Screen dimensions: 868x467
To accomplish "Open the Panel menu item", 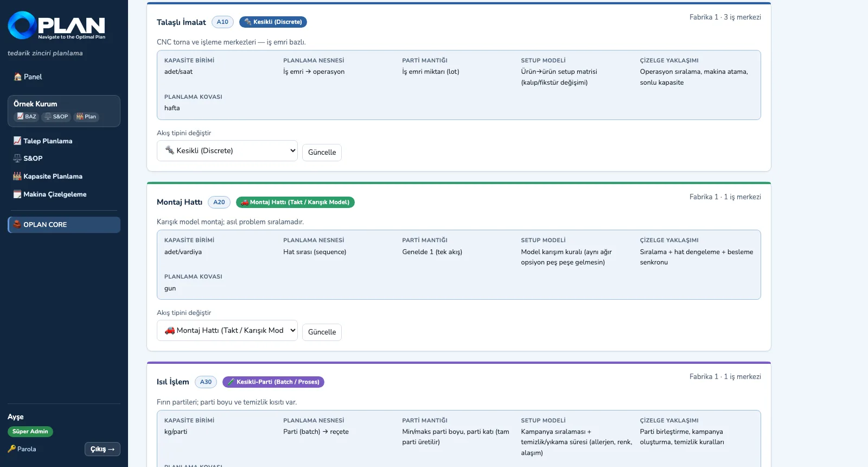I will 64,77.
